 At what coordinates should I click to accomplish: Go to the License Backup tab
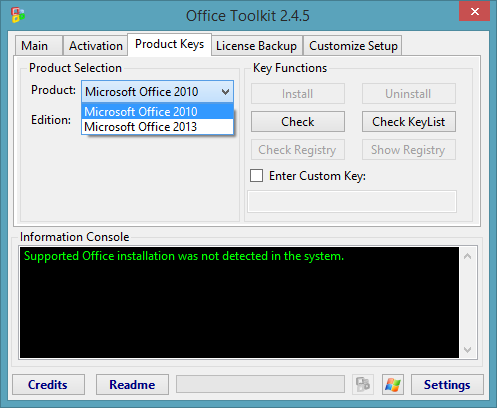pos(256,46)
